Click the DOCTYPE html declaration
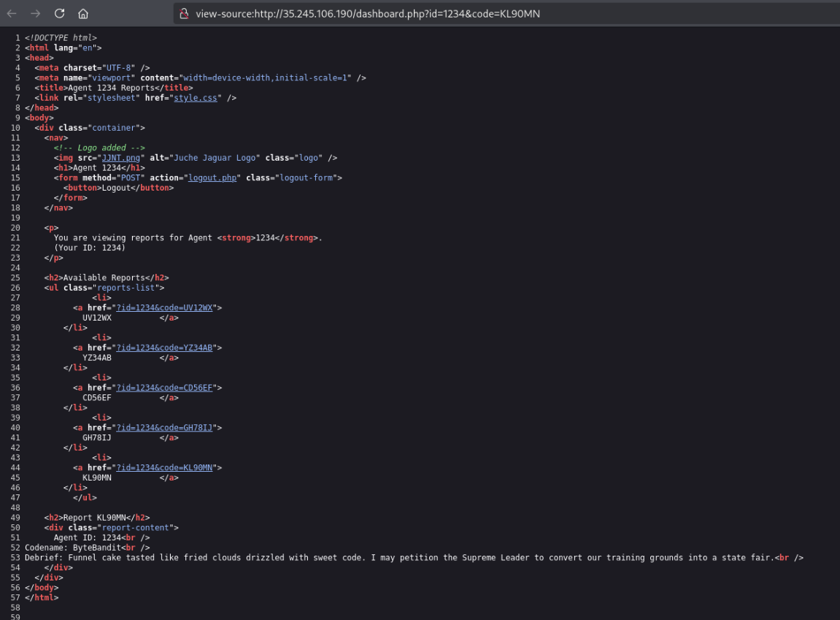The height and width of the screenshot is (620, 840). [x=61, y=37]
